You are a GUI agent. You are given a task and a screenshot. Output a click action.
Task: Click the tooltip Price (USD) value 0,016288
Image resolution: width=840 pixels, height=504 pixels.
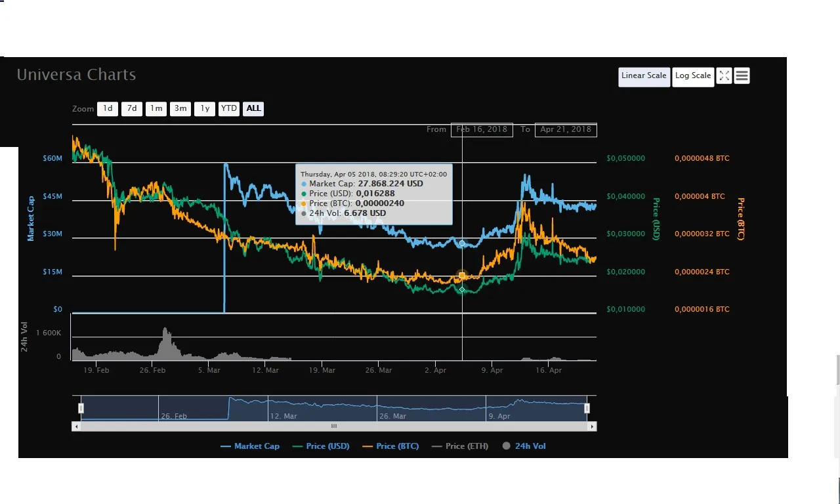click(x=375, y=194)
